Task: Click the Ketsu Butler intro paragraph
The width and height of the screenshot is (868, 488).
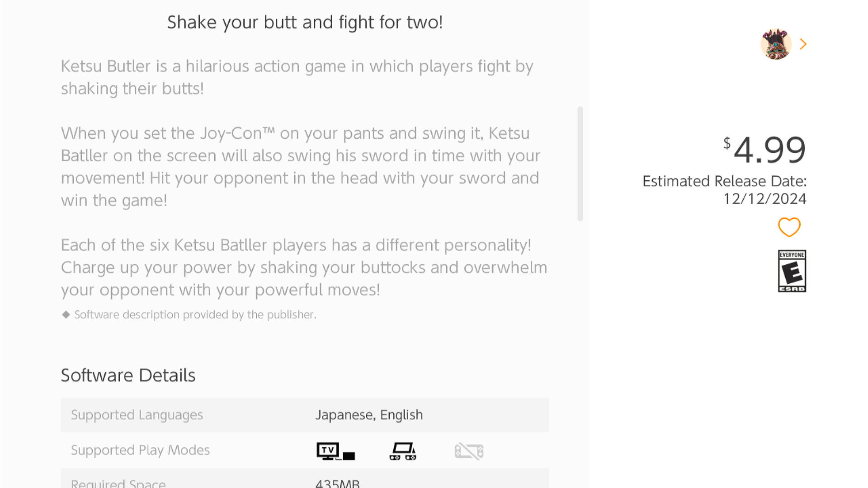Action: point(297,77)
